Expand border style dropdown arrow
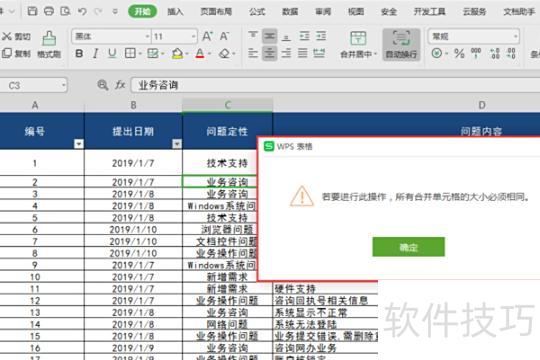The height and width of the screenshot is (360, 540). [141, 54]
